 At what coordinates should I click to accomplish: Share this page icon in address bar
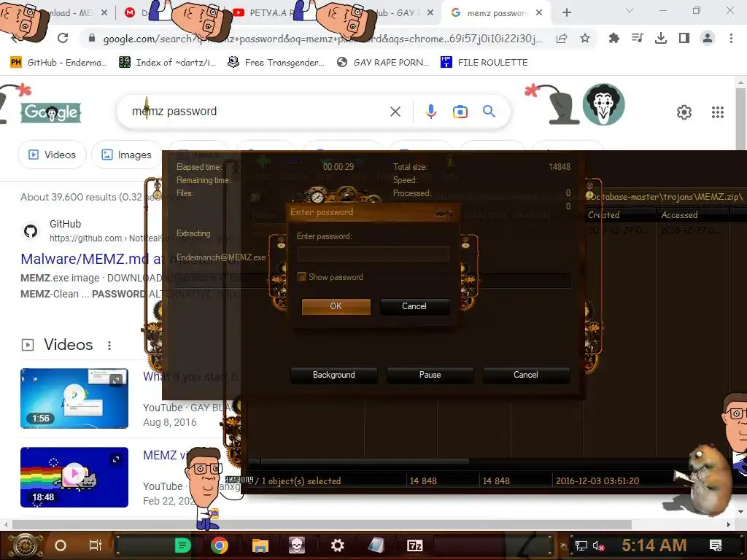point(562,38)
